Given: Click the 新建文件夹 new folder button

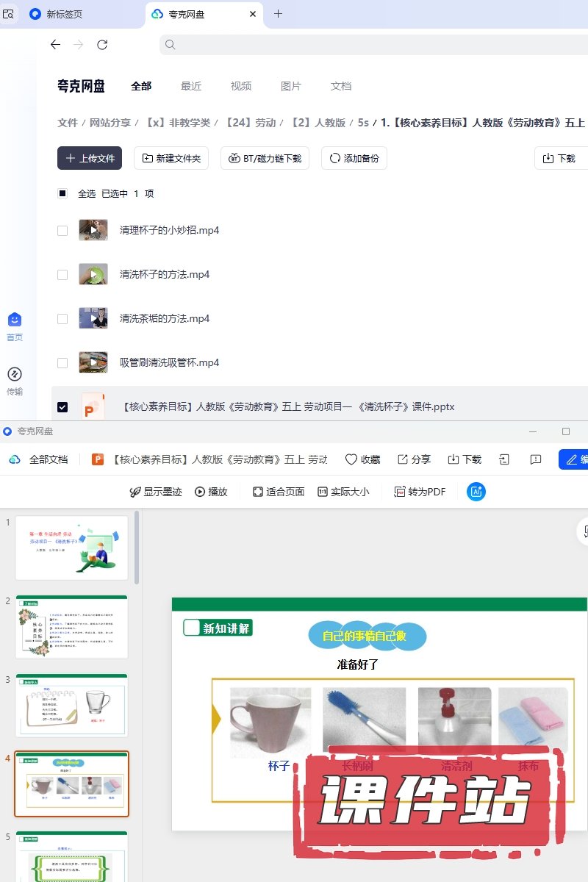Looking at the screenshot, I should [171, 158].
